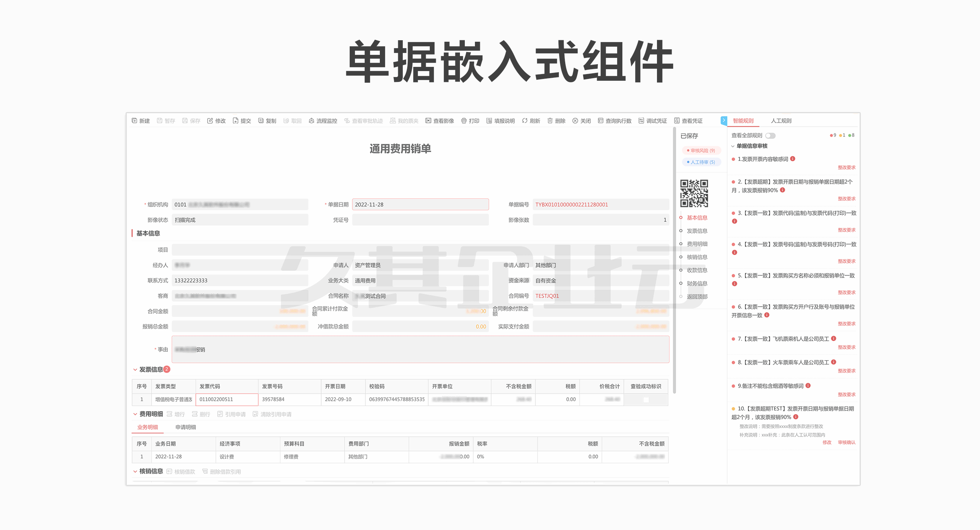This screenshot has height=530, width=980.
Task: Click 审核确认 link under rule 10
Action: tap(846, 442)
